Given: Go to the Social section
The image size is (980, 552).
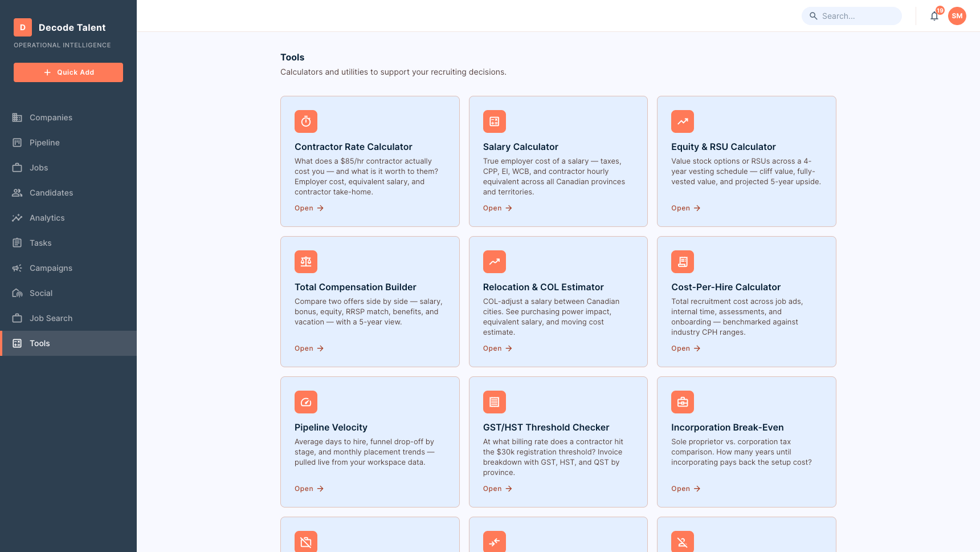Looking at the screenshot, I should pyautogui.click(x=68, y=293).
